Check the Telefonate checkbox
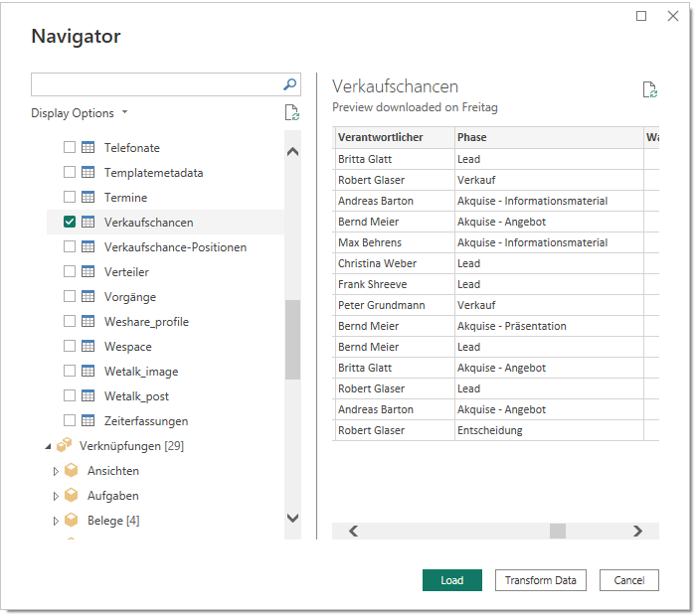 pos(70,147)
